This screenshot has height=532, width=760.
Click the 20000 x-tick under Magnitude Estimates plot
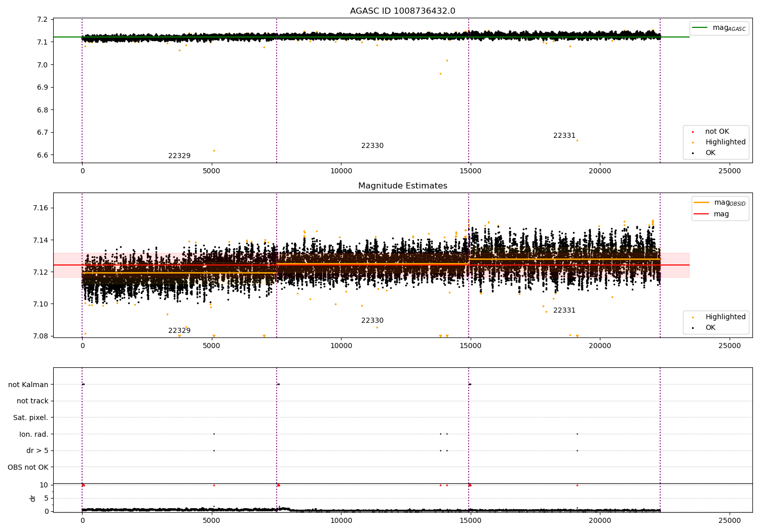coord(600,346)
